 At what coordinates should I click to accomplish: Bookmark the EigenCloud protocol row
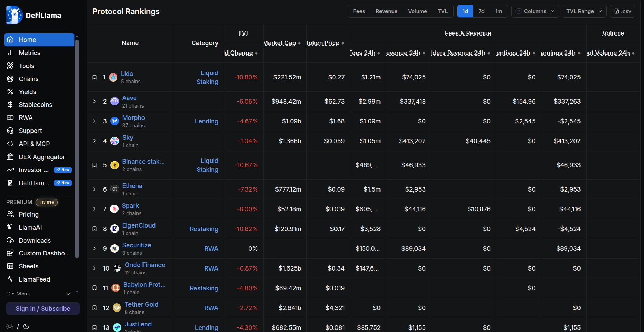[x=95, y=229]
